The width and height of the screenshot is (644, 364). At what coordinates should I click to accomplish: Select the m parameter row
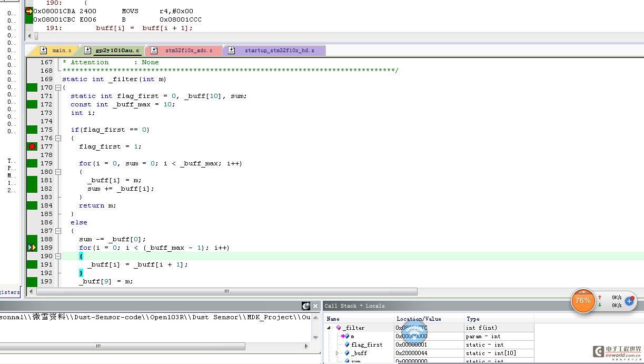point(429,336)
